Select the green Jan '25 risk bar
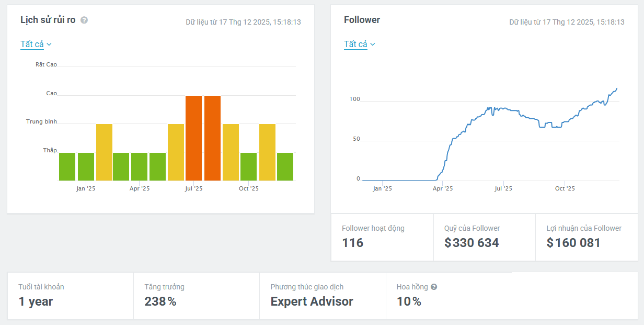Screen dimensions: 644x325 point(86,166)
